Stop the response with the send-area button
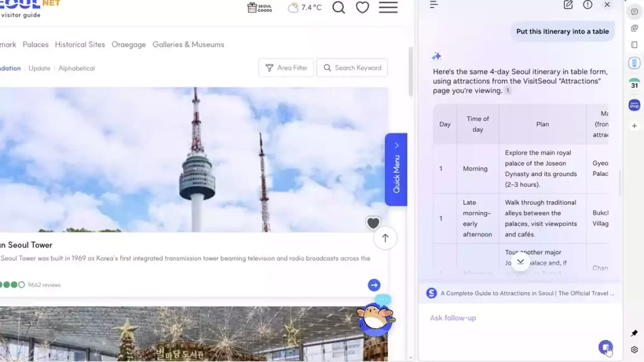The height and width of the screenshot is (362, 644). [605, 347]
